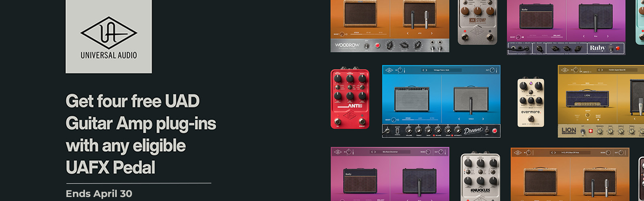Viewport: 644px width, 201px height.
Task: Toggle the Lion amp on/off switch
Action: (583, 132)
